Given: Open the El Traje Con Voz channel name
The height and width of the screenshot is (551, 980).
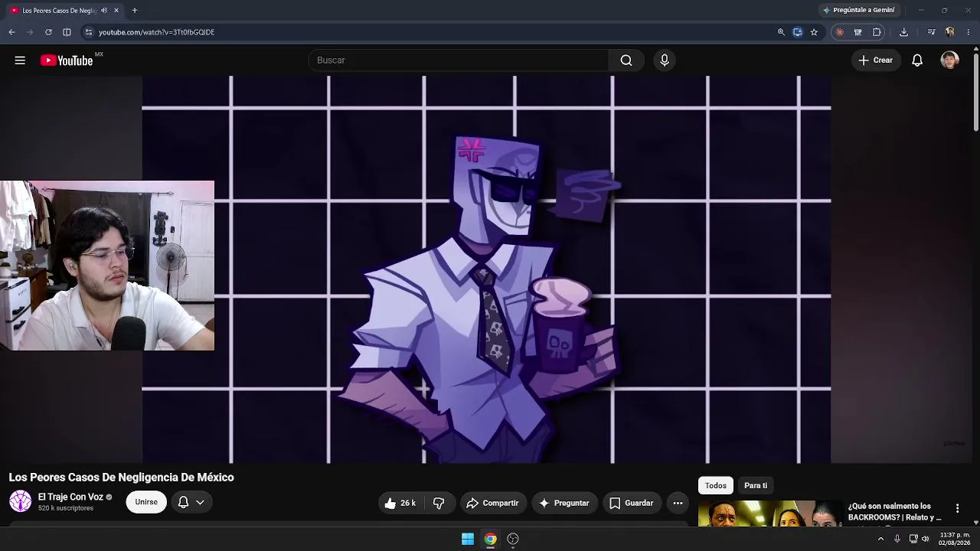Looking at the screenshot, I should 70,497.
